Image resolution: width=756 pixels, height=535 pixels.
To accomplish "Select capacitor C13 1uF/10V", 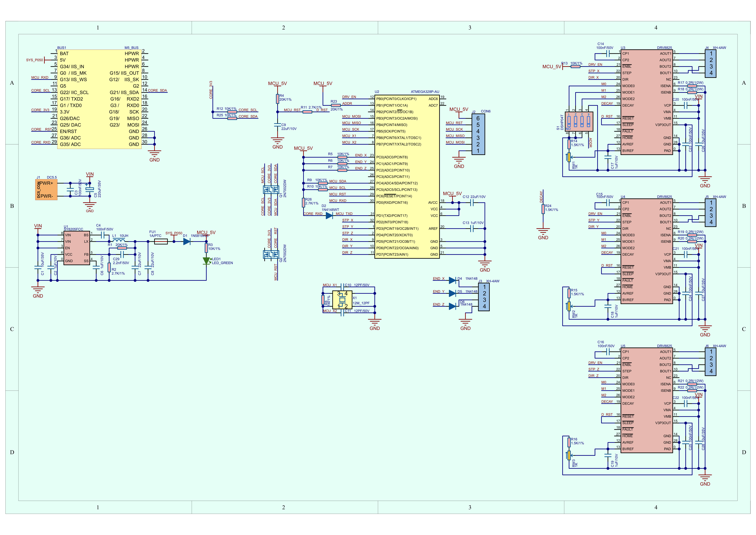I will tap(472, 229).
